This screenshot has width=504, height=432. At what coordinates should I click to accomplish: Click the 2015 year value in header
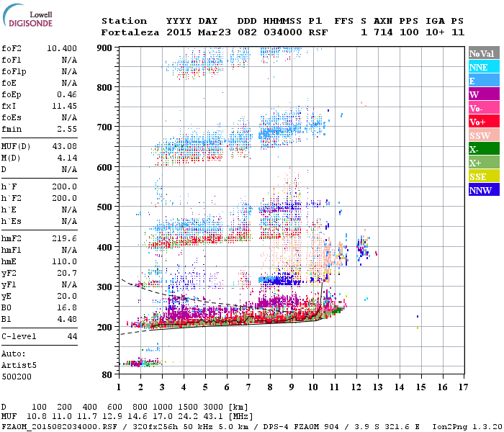pyautogui.click(x=179, y=32)
